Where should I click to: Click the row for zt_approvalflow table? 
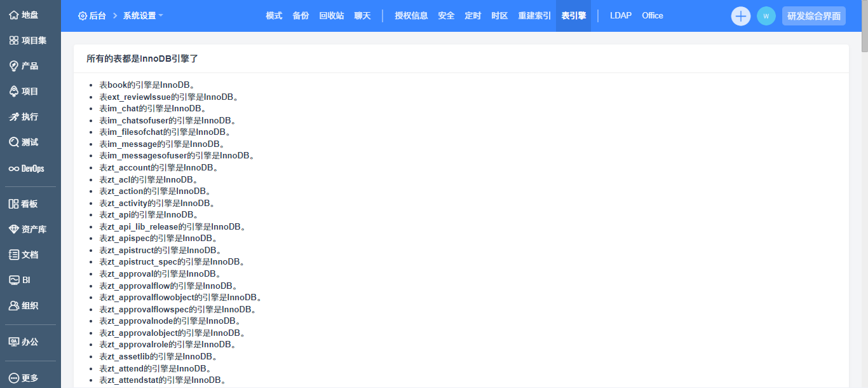(x=168, y=286)
